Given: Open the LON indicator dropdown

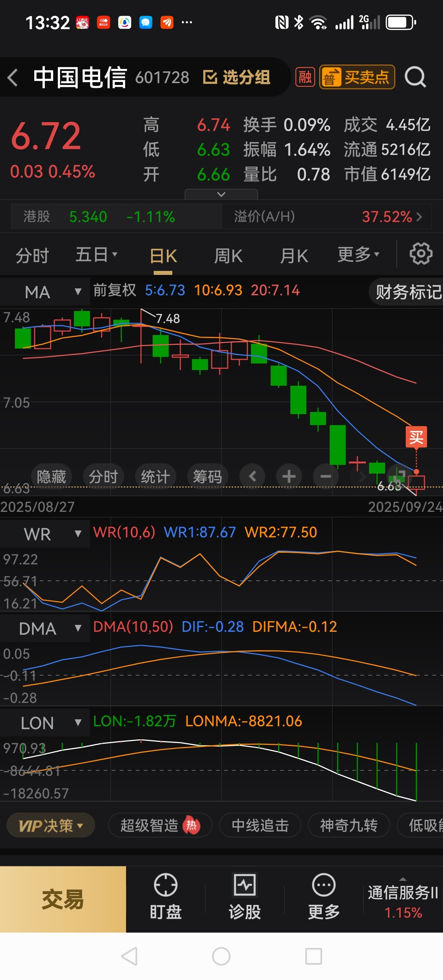Looking at the screenshot, I should tap(45, 723).
